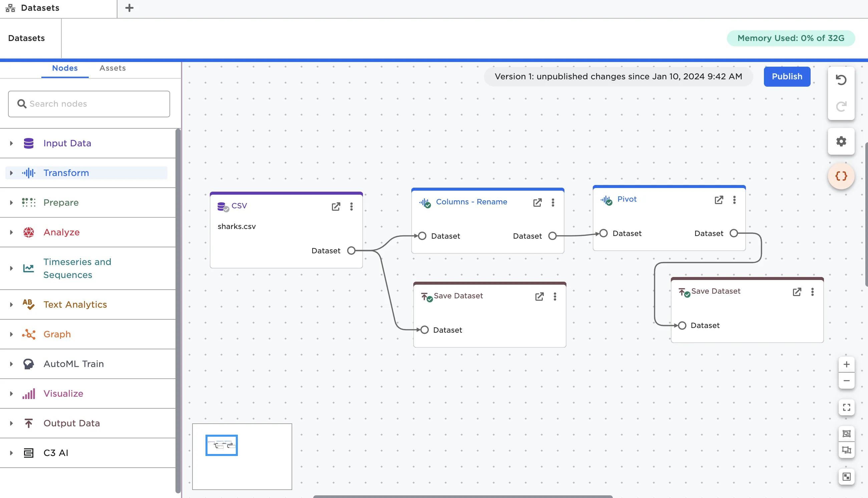Click the Search nodes input field

[x=89, y=104]
